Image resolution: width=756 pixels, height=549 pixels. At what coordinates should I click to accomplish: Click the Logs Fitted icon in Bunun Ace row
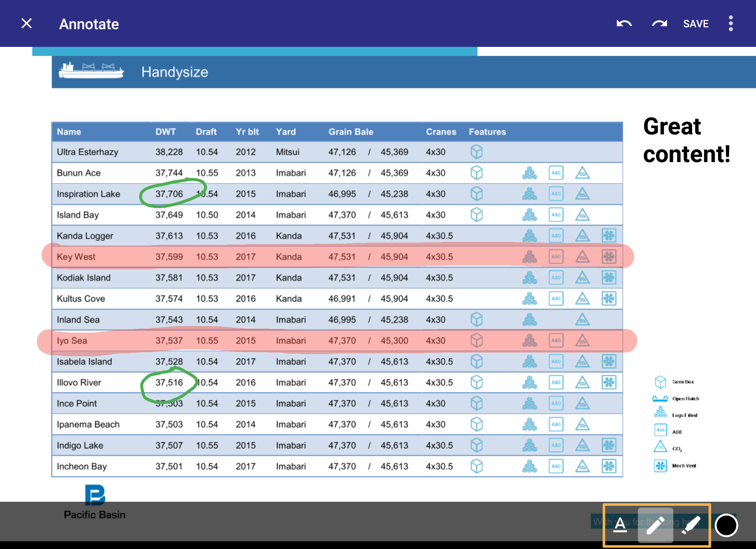pyautogui.click(x=530, y=173)
